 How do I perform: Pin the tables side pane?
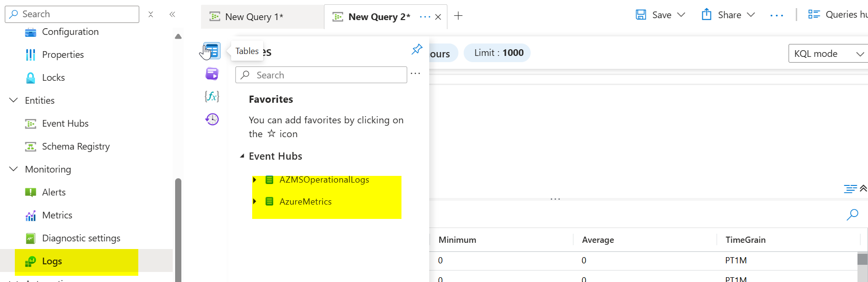coord(417,49)
